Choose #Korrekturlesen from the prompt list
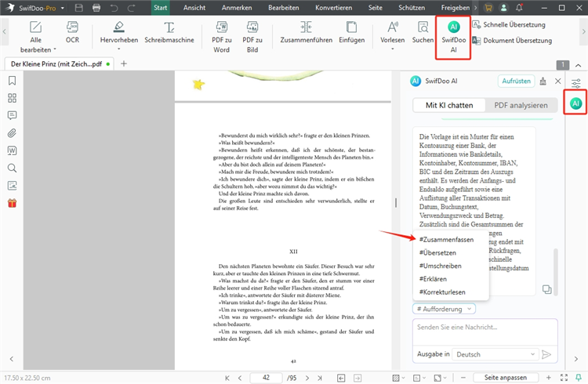Screen dimensions: 588x384 click(442, 292)
